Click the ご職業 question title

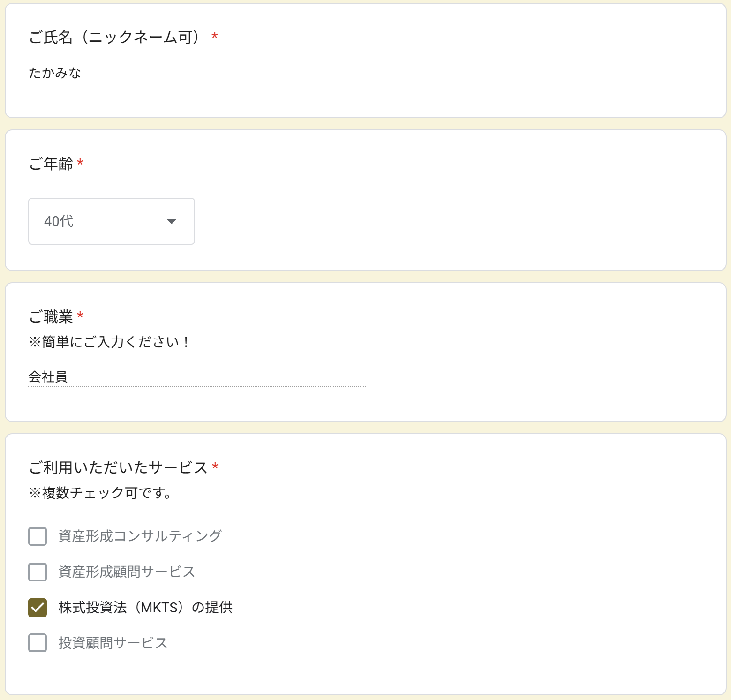(51, 317)
